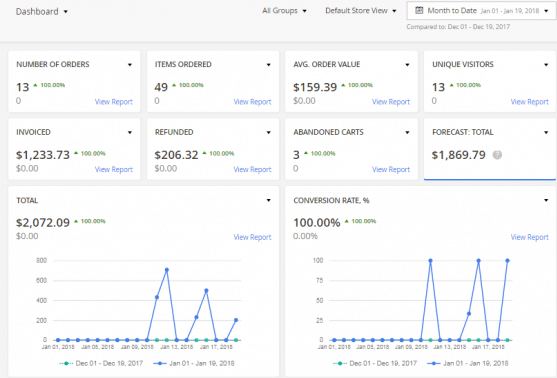View Report for Refunded

(252, 169)
